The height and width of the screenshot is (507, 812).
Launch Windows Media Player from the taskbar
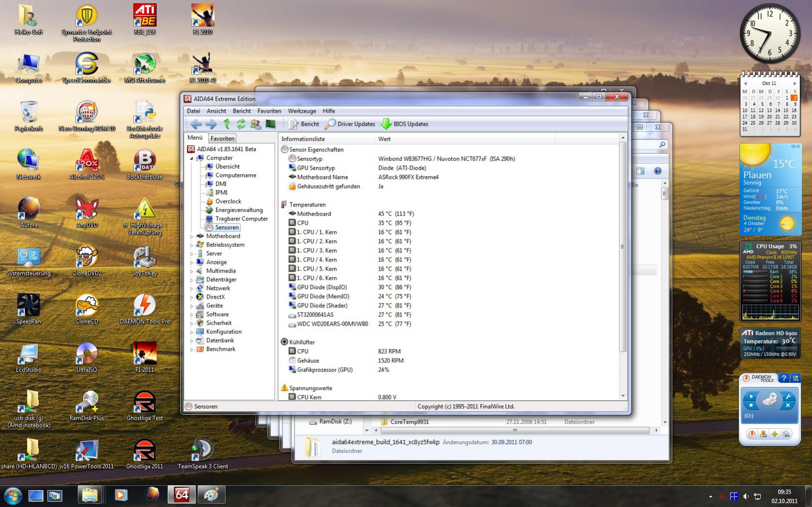point(121,495)
